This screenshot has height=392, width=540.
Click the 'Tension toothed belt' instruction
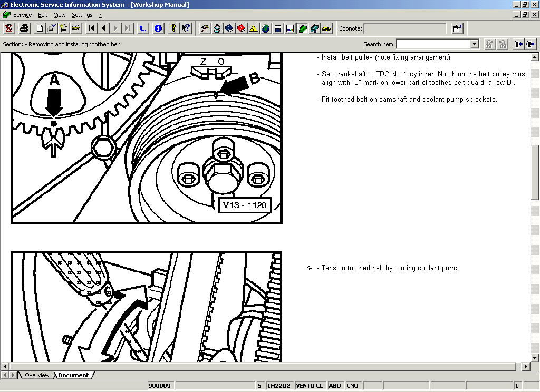tap(389, 268)
